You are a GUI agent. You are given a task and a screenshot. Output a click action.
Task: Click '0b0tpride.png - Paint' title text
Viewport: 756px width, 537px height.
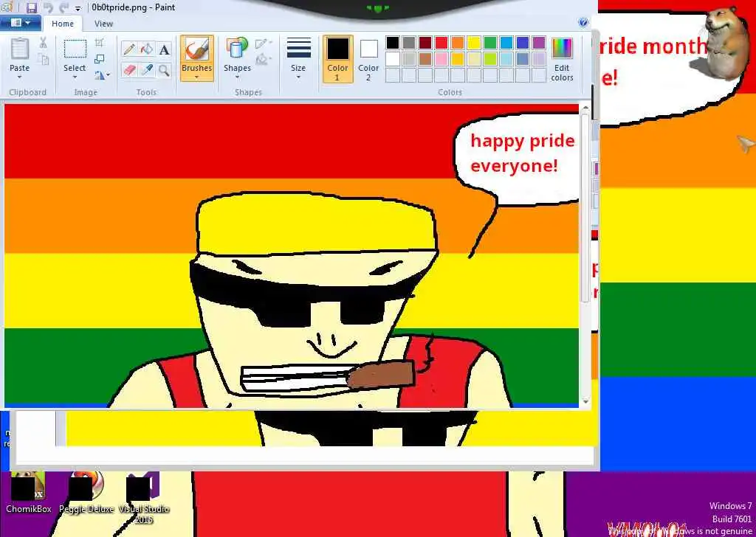coord(134,7)
